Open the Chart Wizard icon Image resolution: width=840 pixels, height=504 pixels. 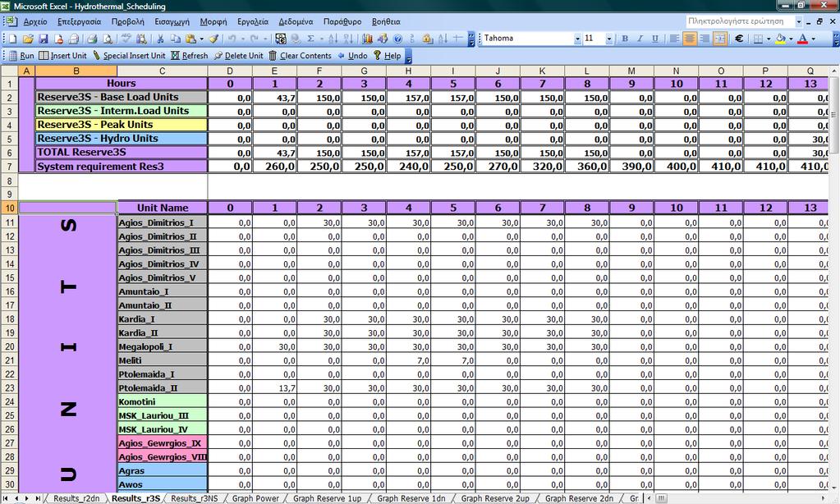(x=368, y=39)
